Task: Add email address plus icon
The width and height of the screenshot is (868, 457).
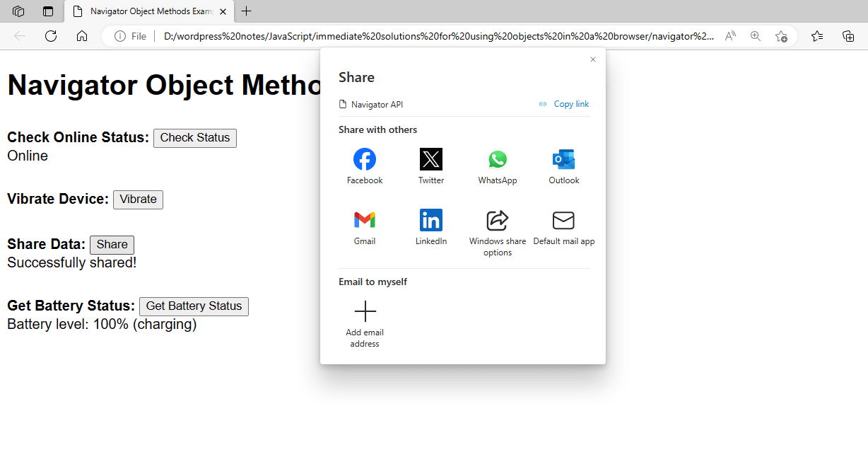Action: [365, 311]
